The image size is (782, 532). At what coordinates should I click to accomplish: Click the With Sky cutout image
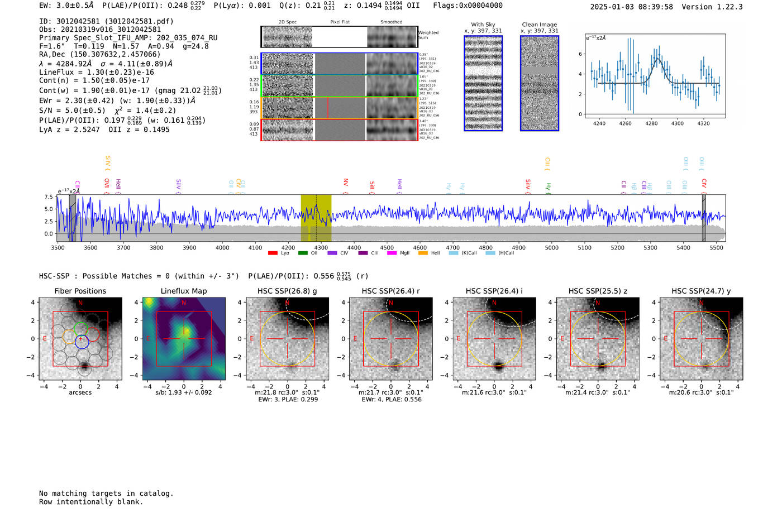click(x=483, y=83)
